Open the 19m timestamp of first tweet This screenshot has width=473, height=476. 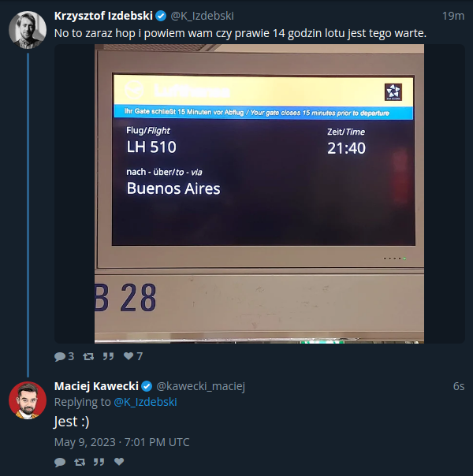tap(453, 16)
